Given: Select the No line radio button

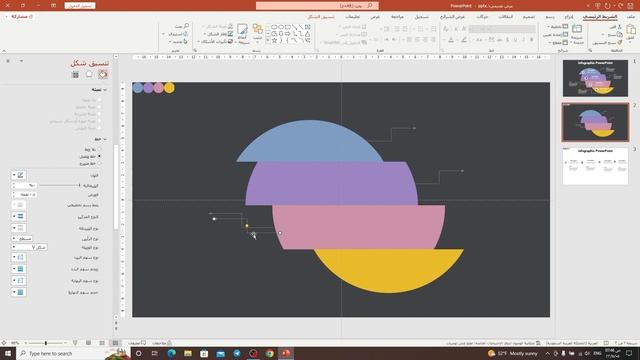Looking at the screenshot, I should tap(99, 149).
